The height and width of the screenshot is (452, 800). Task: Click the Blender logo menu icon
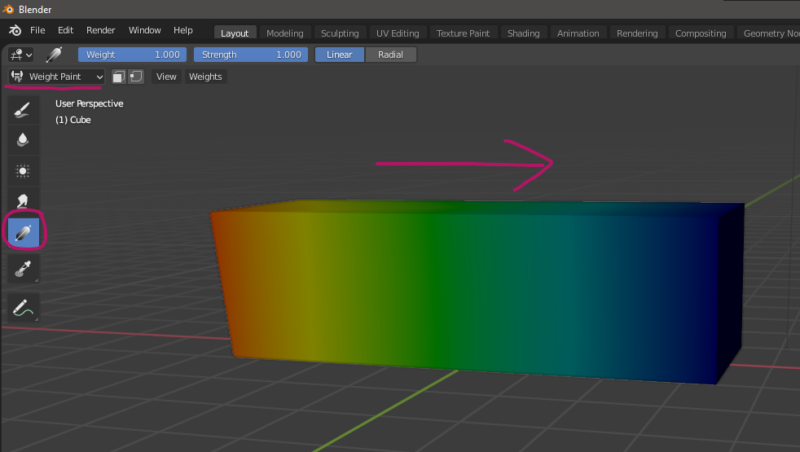15,30
